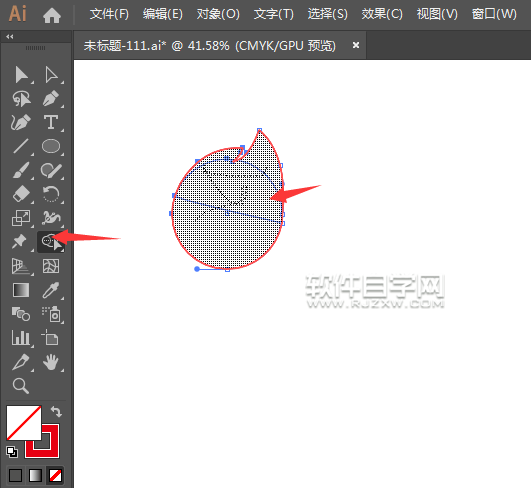
Task: Select the Direct Selection tool
Action: pos(51,75)
